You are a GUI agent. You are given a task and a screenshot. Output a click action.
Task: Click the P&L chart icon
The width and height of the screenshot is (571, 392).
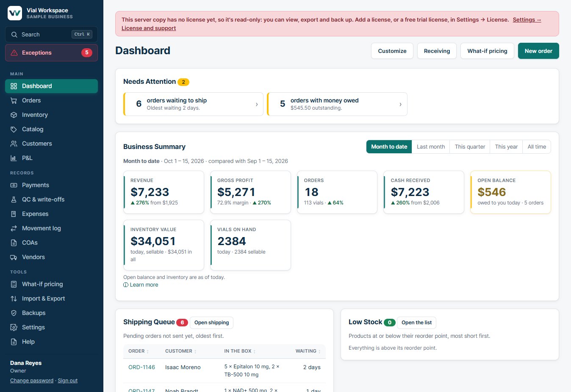(x=14, y=158)
